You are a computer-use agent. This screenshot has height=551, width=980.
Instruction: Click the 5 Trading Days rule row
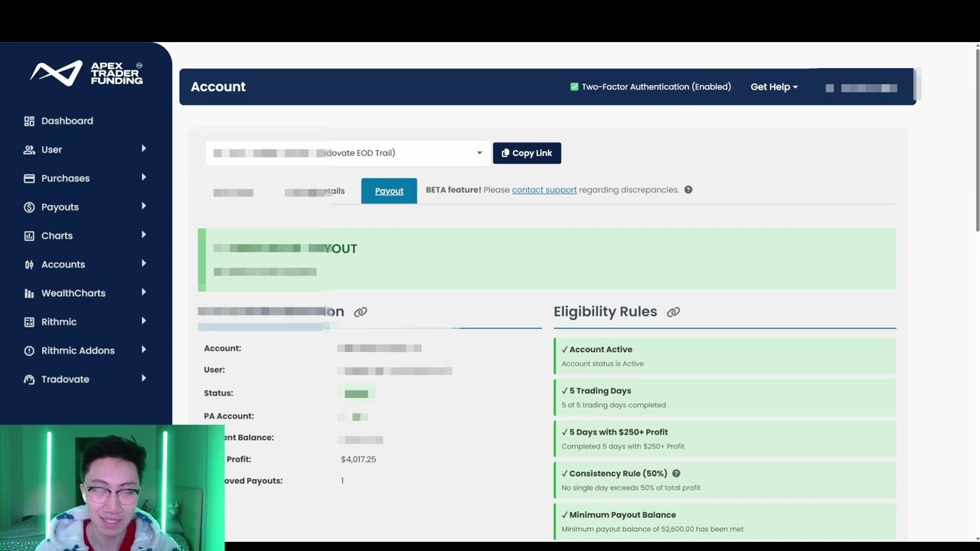tap(724, 397)
